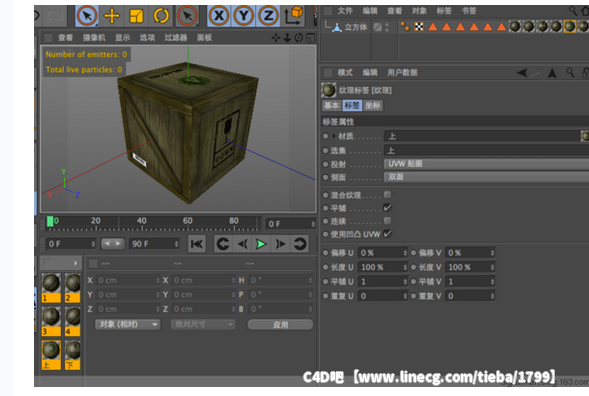The image size is (589, 396).
Task: Click the checkerboard UVW tag icon
Action: point(419,27)
